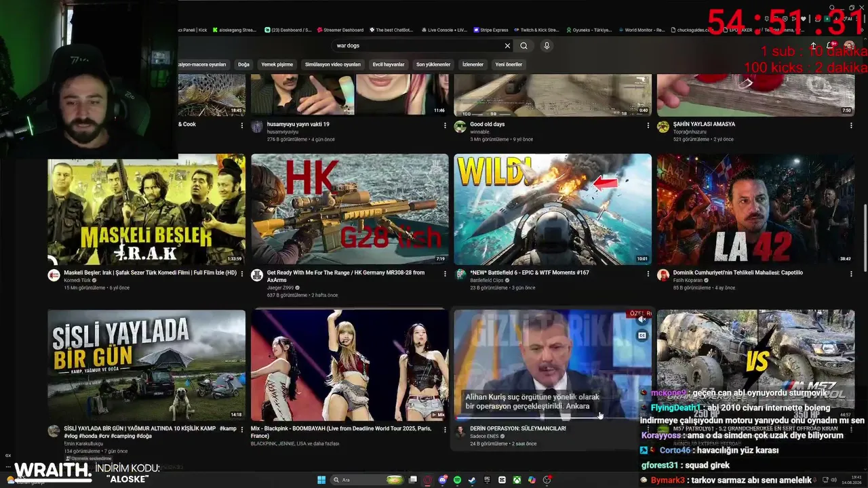Open Fatih Koparan channel avatar
The width and height of the screenshot is (868, 488).
(x=663, y=275)
